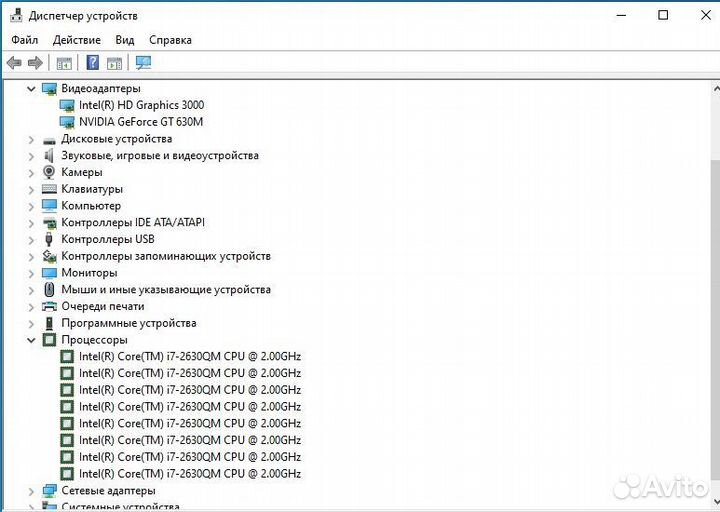The height and width of the screenshot is (512, 720).
Task: Click the USB plug icon for Контроллеры USB
Action: (x=49, y=239)
